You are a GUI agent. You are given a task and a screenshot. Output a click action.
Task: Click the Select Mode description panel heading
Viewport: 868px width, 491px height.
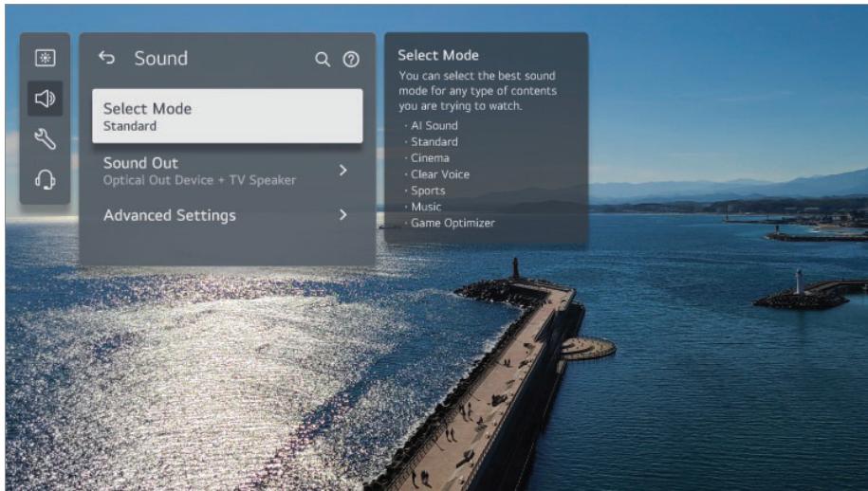point(438,55)
